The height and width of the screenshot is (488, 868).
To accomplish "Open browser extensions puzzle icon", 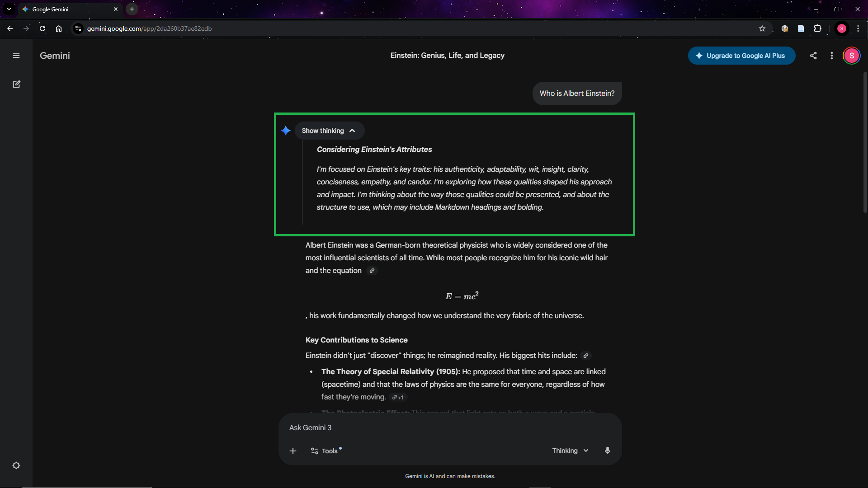I will click(x=817, y=28).
